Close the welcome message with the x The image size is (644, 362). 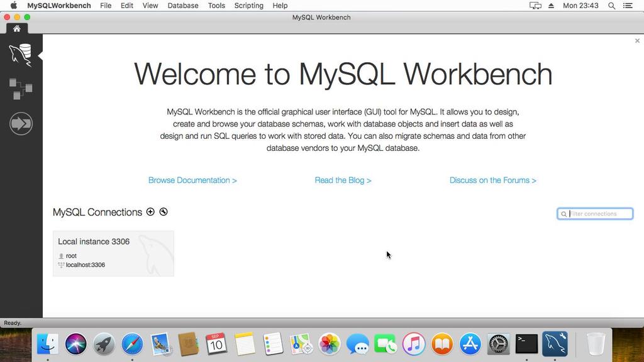(x=637, y=41)
